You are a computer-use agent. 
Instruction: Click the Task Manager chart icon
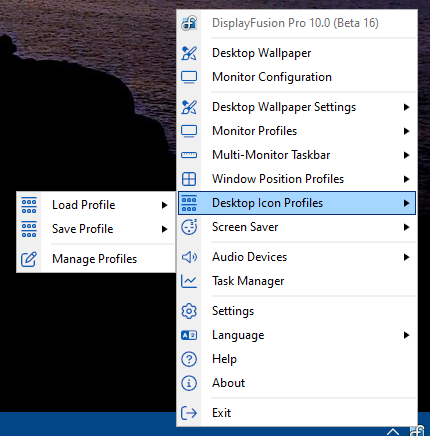click(x=189, y=281)
